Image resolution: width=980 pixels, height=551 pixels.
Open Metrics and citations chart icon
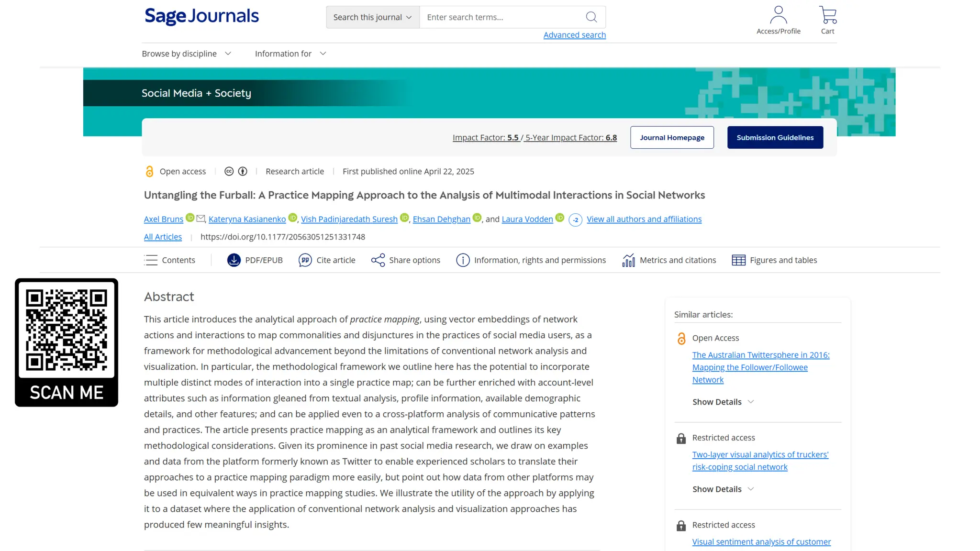click(628, 260)
